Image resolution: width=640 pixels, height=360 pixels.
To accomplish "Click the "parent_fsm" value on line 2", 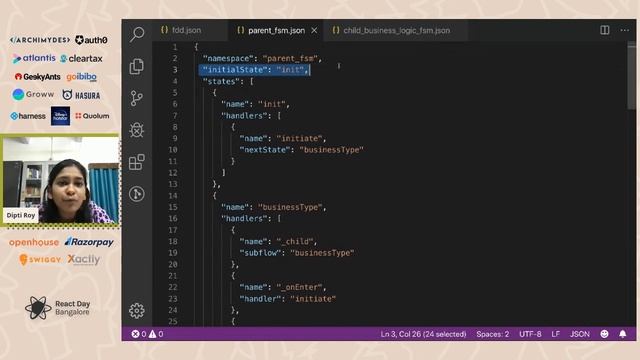I will tap(290, 58).
